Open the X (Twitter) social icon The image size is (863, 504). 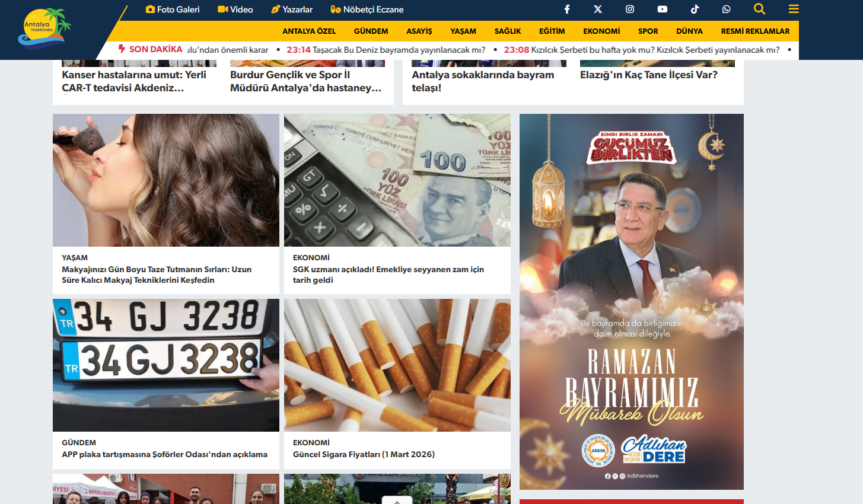pos(598,9)
